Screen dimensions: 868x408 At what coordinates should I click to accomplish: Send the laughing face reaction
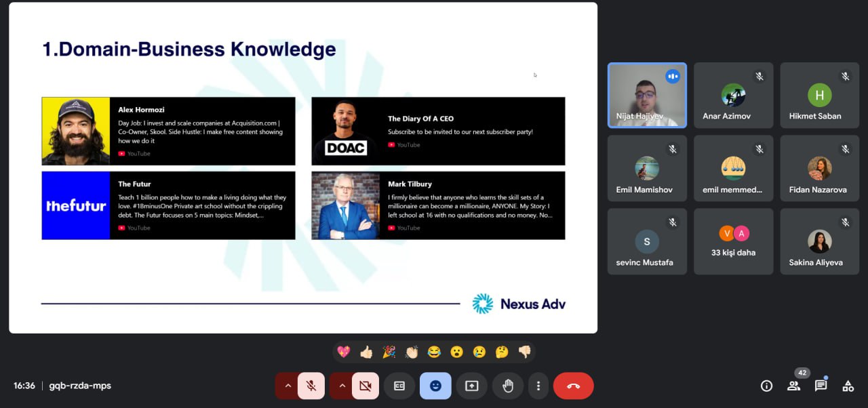(434, 352)
